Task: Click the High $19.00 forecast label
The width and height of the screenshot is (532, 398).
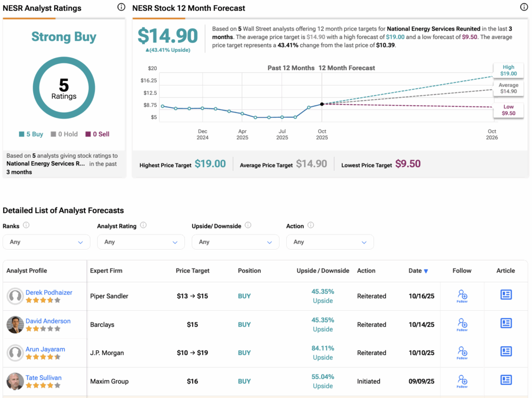Action: [509, 71]
